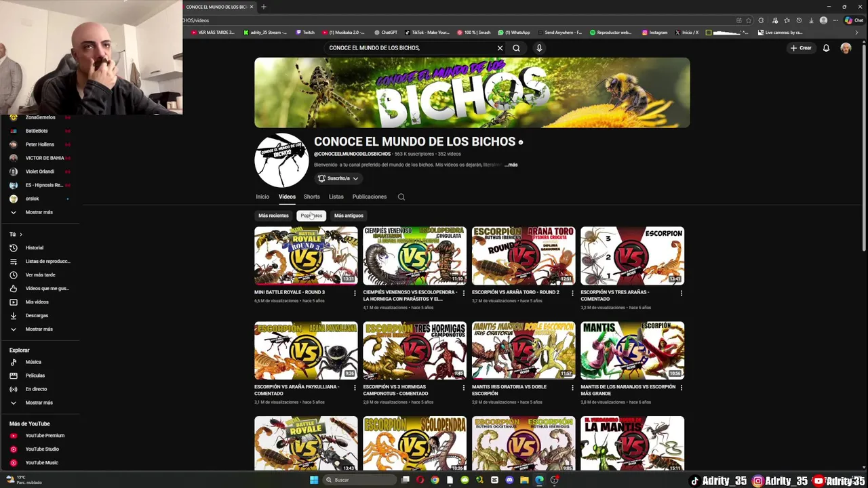Screen dimensions: 868x488
Task: Click title Escorpión vs Tres Arañas - Comentado
Action: [x=615, y=296]
